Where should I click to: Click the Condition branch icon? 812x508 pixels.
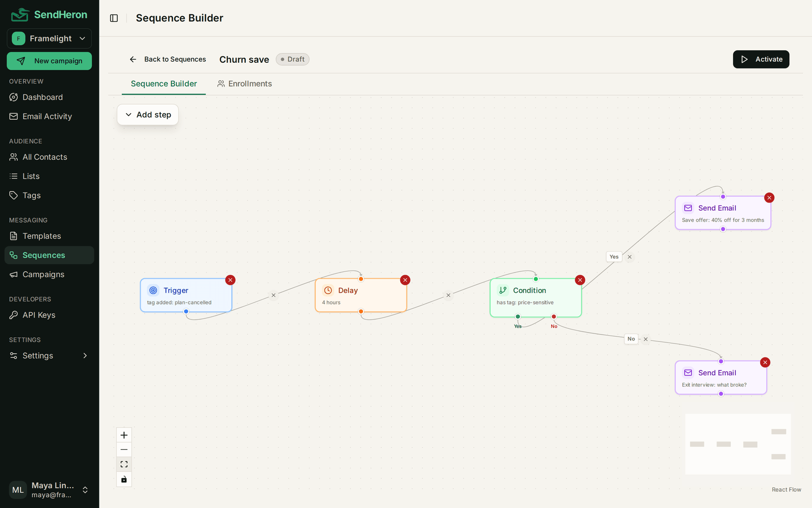click(x=502, y=291)
